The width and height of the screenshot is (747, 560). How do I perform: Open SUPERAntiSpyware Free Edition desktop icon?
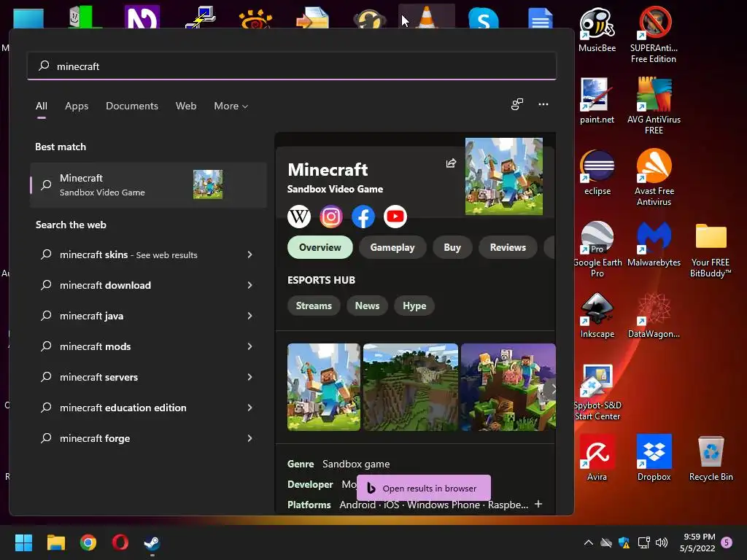(654, 35)
